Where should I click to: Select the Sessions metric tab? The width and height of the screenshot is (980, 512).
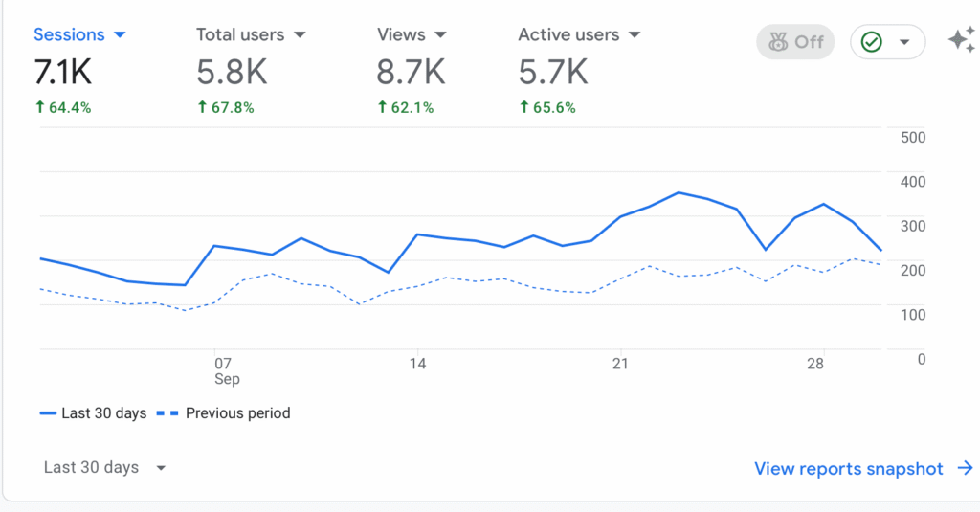pos(69,34)
